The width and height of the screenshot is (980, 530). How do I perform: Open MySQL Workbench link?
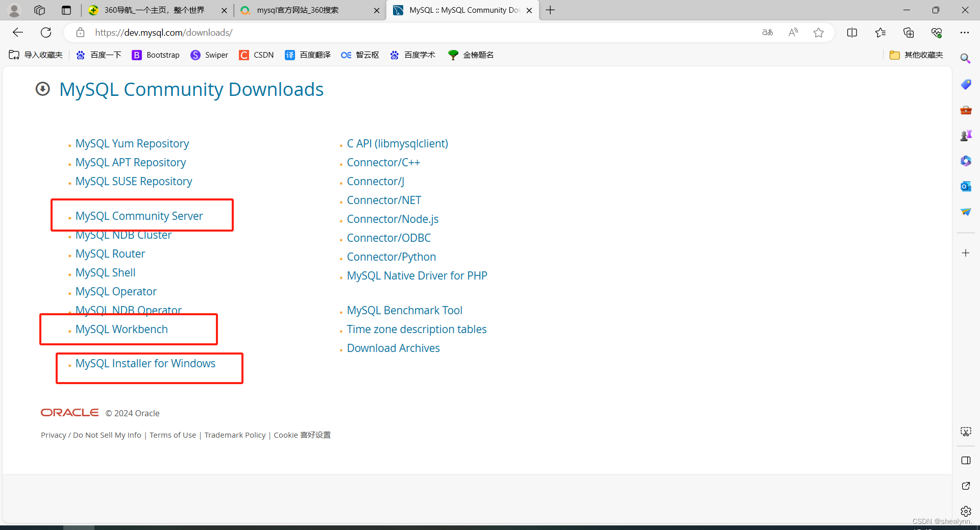tap(121, 329)
